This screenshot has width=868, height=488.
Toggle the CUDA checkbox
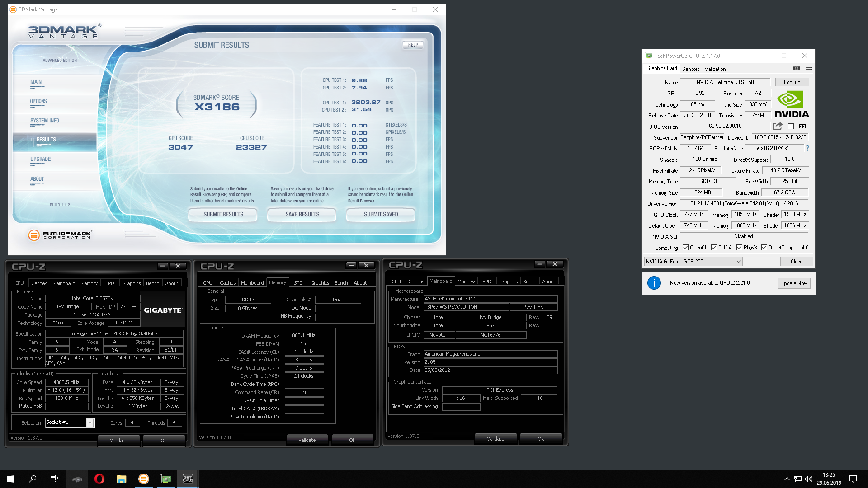[714, 248]
